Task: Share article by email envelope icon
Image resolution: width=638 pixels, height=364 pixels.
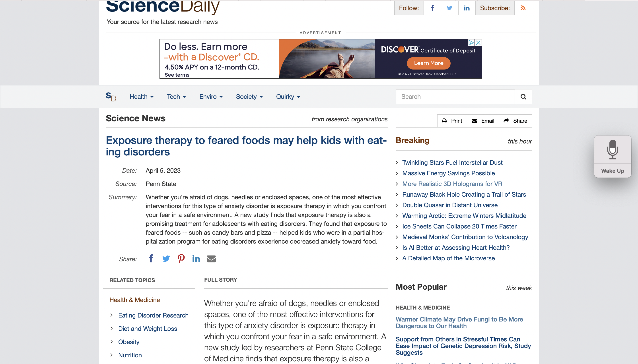Action: pyautogui.click(x=211, y=259)
